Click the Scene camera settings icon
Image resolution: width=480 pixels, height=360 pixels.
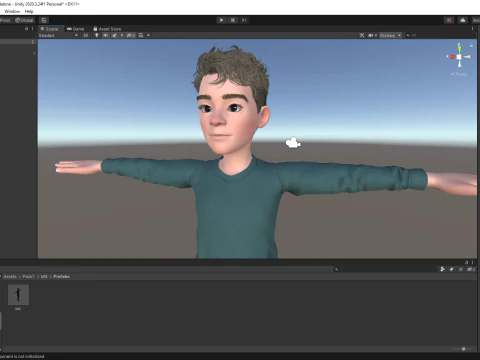point(370,35)
